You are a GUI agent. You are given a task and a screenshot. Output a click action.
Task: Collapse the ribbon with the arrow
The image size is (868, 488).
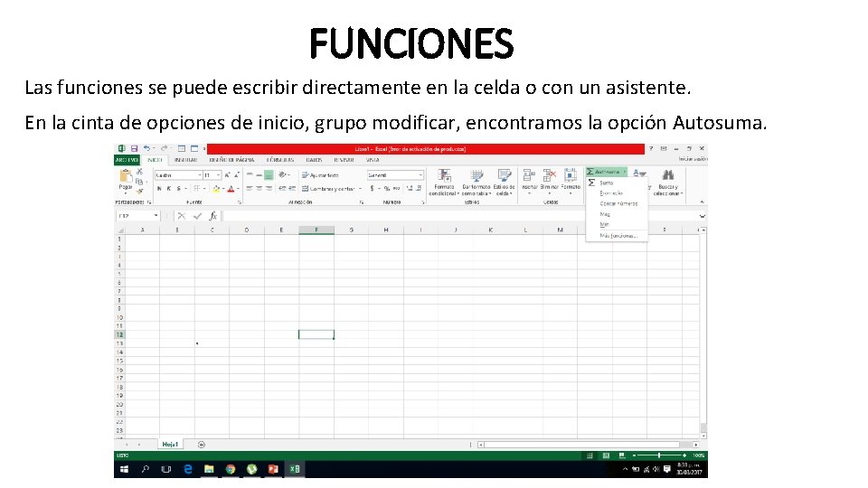pos(702,202)
